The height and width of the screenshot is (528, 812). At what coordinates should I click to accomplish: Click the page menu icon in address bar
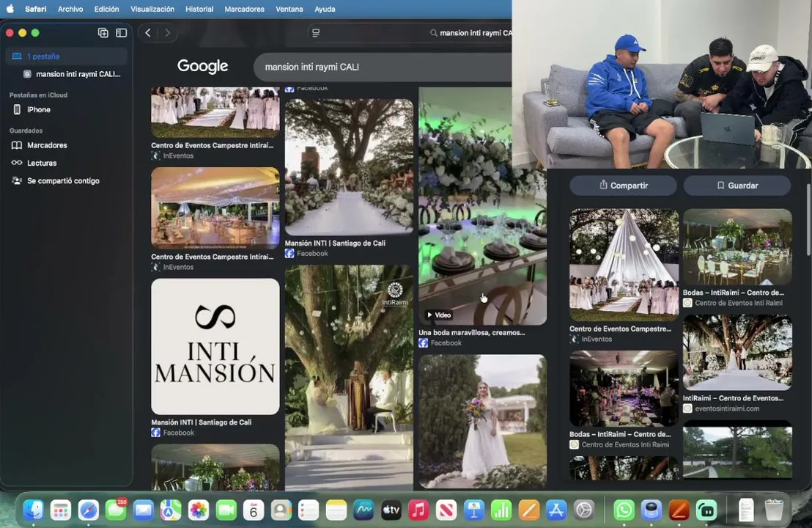[316, 33]
